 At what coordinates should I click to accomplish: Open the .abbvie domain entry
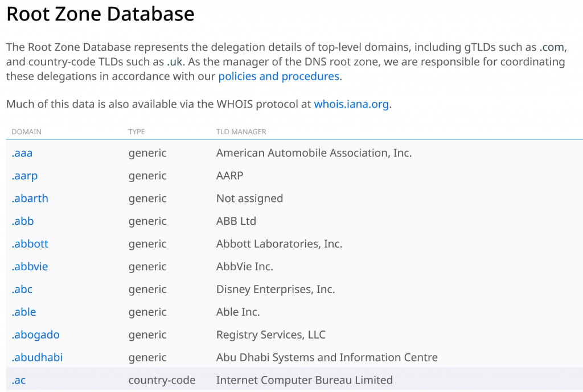point(30,266)
